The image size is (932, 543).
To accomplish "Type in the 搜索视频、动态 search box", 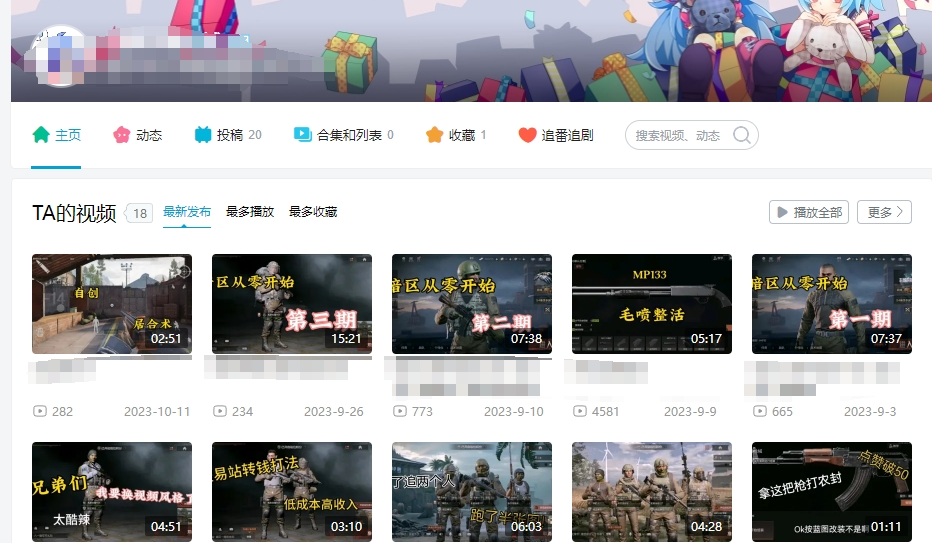I will click(678, 135).
